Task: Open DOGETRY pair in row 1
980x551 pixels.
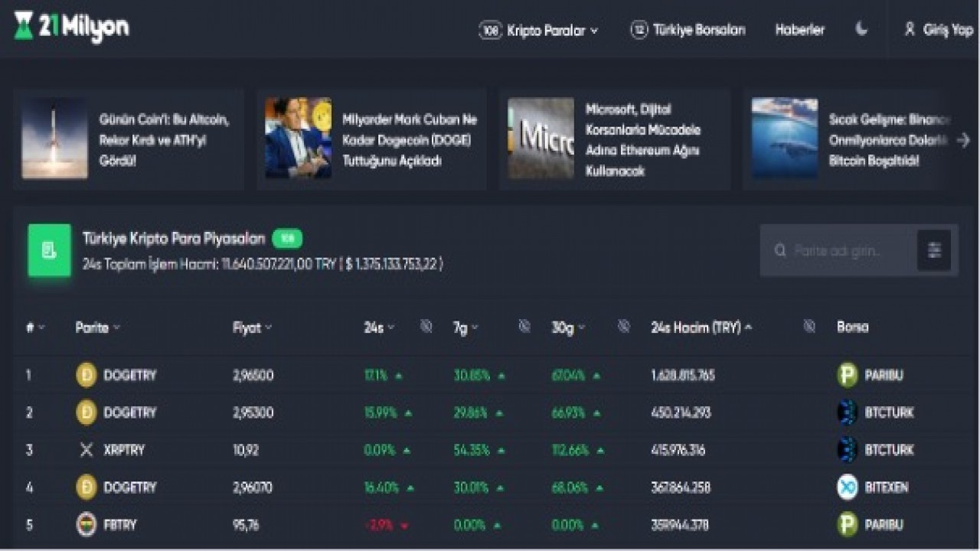Action: pos(129,375)
